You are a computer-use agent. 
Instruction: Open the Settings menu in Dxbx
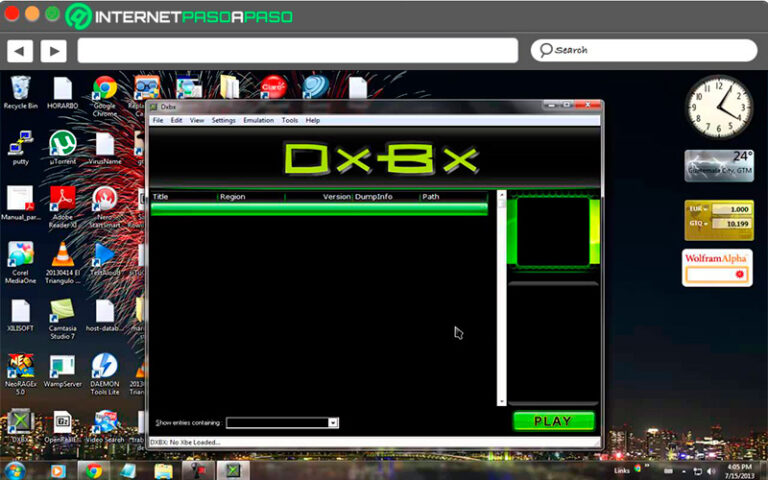tap(223, 120)
